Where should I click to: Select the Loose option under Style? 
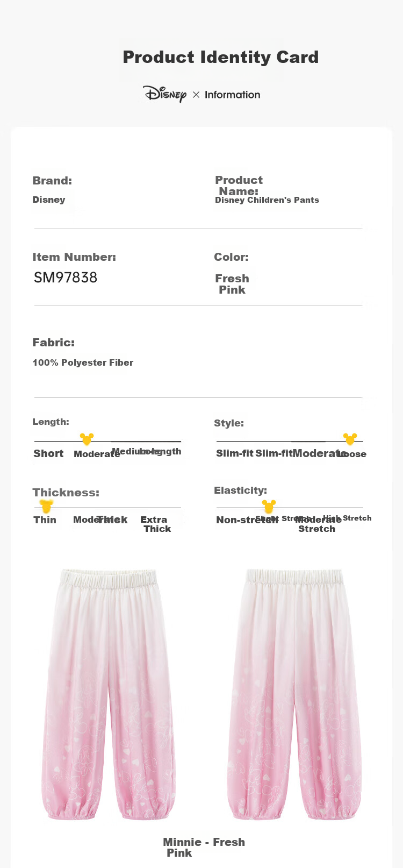[354, 454]
